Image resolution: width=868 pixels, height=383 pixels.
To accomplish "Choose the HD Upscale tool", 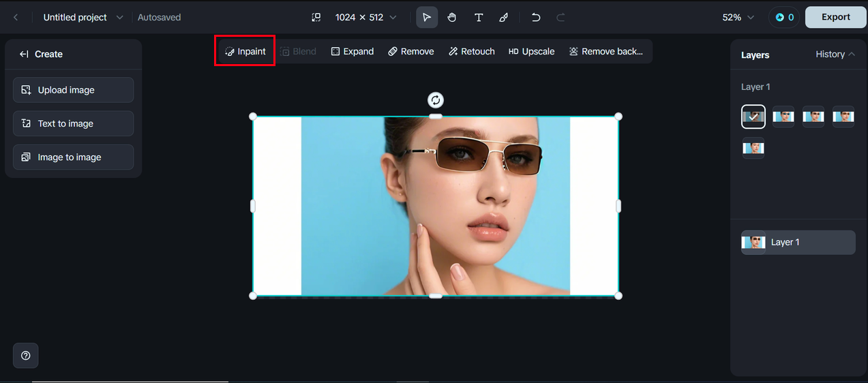I will (532, 51).
